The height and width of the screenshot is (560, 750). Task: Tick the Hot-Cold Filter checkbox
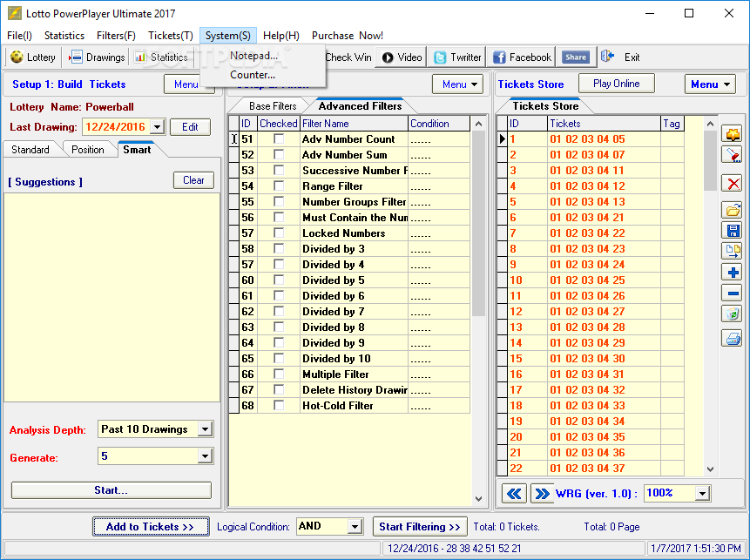click(x=279, y=405)
